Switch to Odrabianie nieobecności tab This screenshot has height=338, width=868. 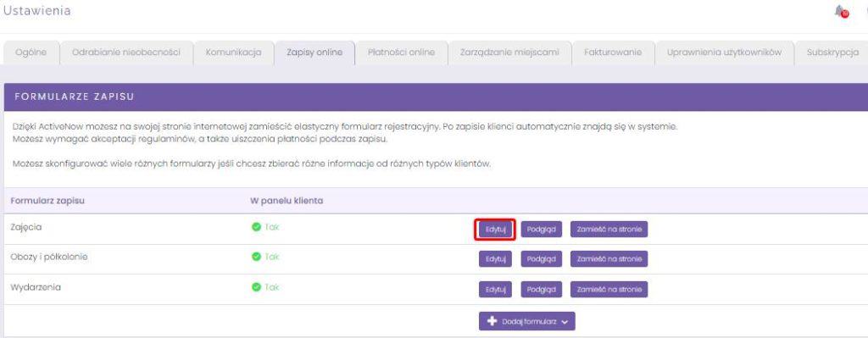pos(126,53)
